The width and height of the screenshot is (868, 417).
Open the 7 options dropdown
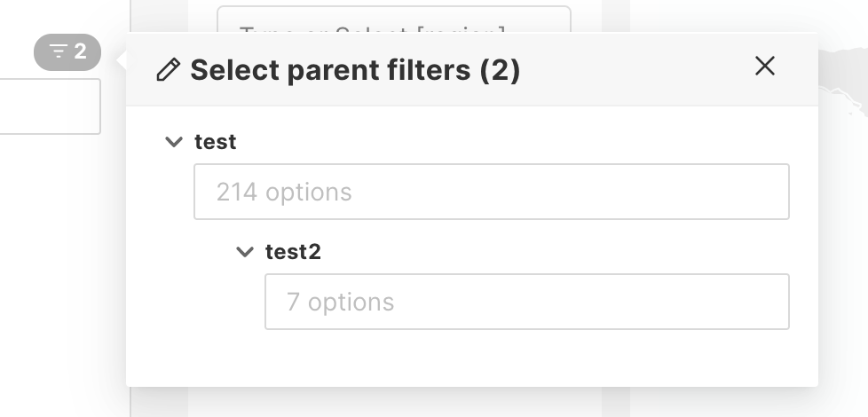click(526, 302)
